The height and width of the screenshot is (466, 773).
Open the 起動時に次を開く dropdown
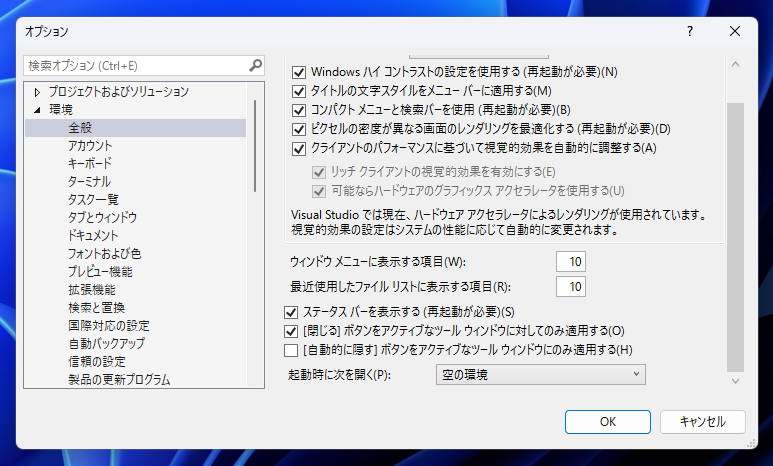pos(541,375)
